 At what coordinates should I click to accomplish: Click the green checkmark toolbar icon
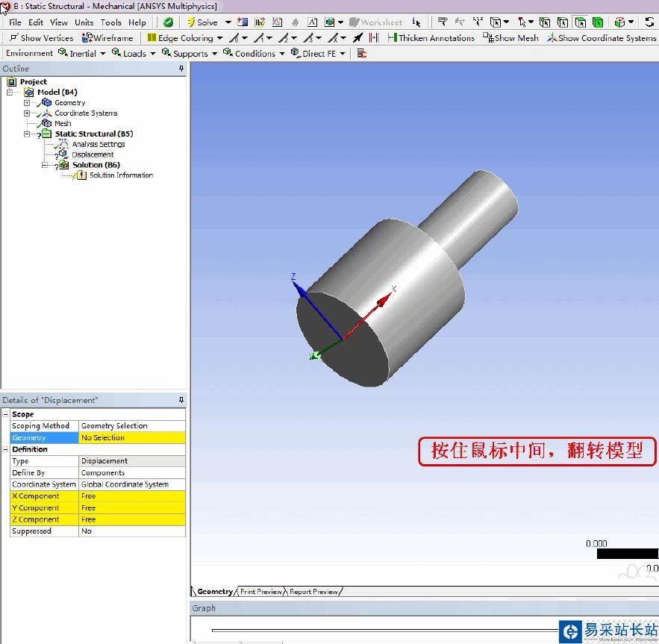click(x=168, y=22)
